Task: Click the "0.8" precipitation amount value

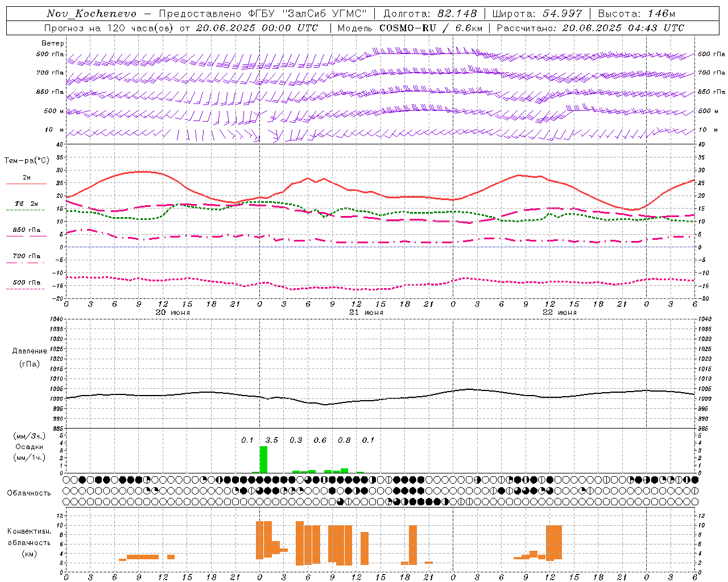Action: [x=344, y=440]
